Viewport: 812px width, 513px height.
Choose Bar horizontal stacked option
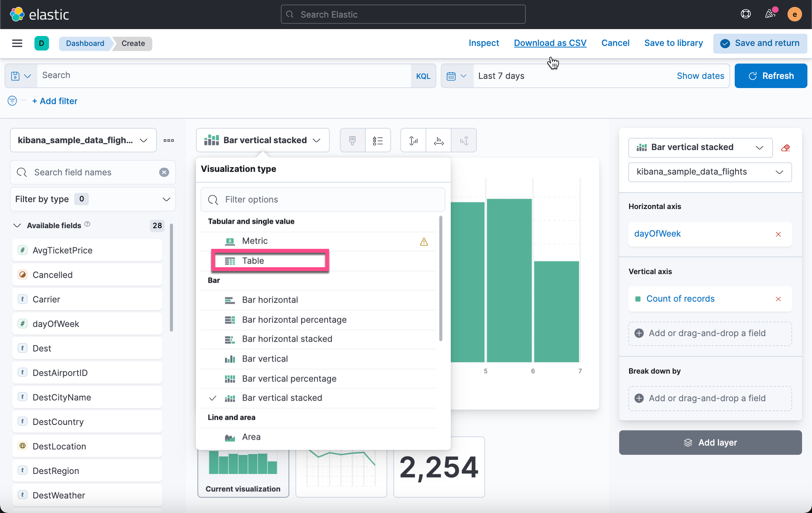click(x=287, y=339)
